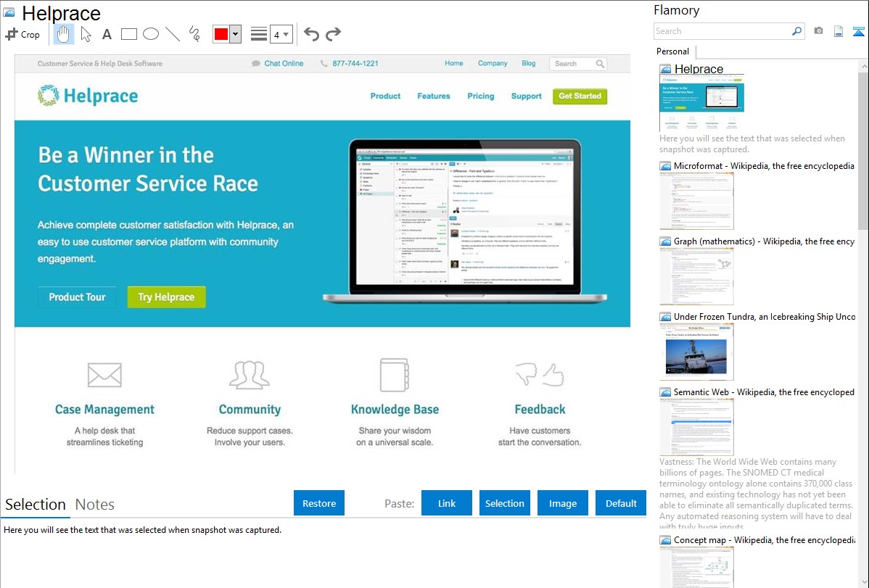Open the Under Frozen Tundra snapshot thumbnail
Viewport: 869px width, 588px height.
[x=696, y=352]
